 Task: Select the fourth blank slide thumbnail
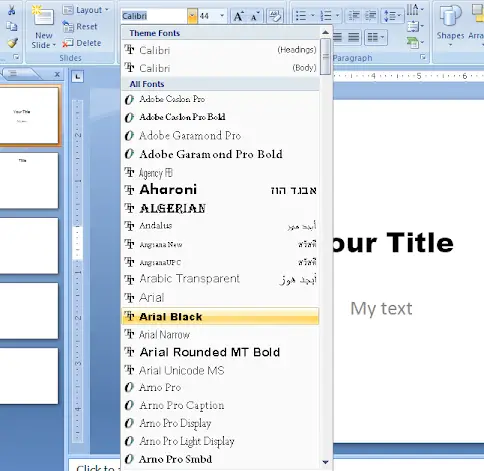[x=29, y=311]
